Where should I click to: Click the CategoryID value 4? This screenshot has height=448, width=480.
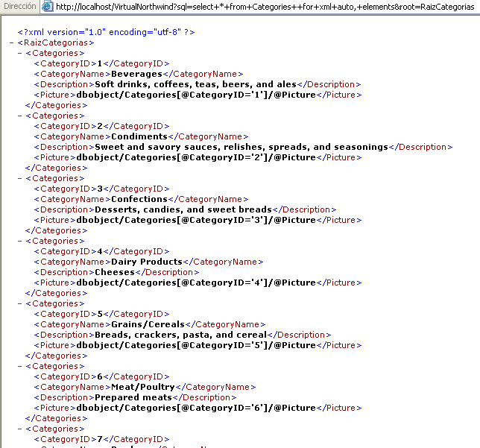[x=100, y=251]
